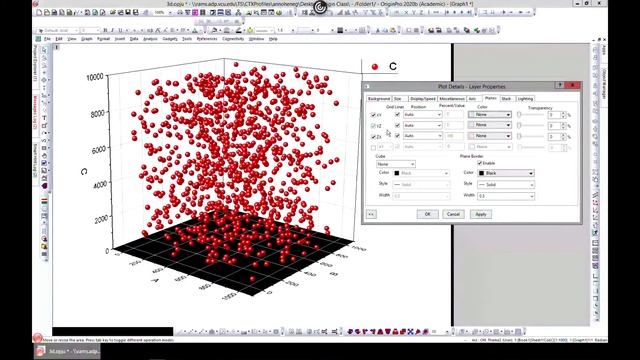Uncheck the Plane Border Enable checkbox
640x360 pixels.
[480, 163]
